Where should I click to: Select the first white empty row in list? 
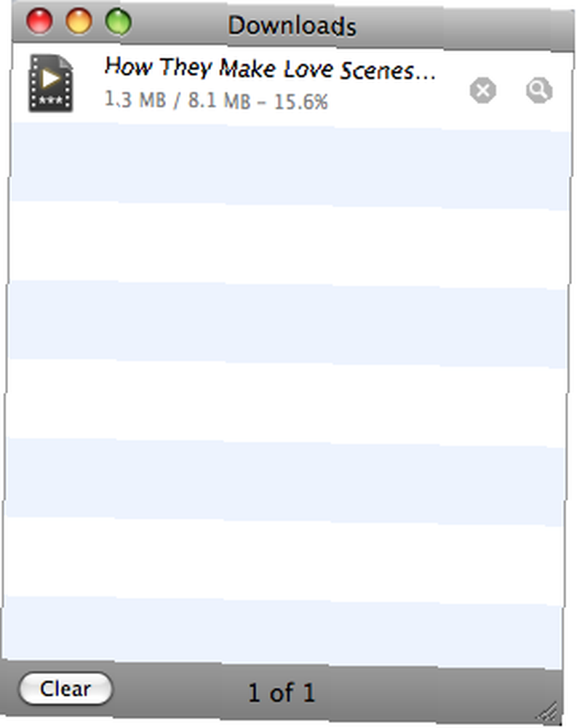click(x=289, y=245)
